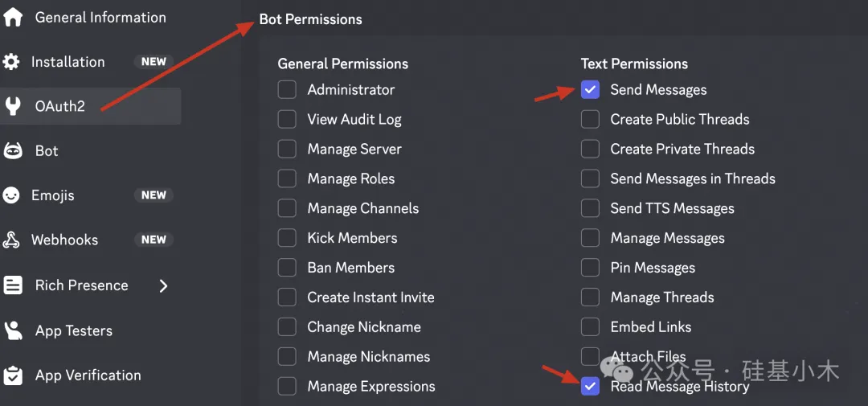Expand the Rich Presence chevron
The height and width of the screenshot is (406, 868).
(x=163, y=285)
